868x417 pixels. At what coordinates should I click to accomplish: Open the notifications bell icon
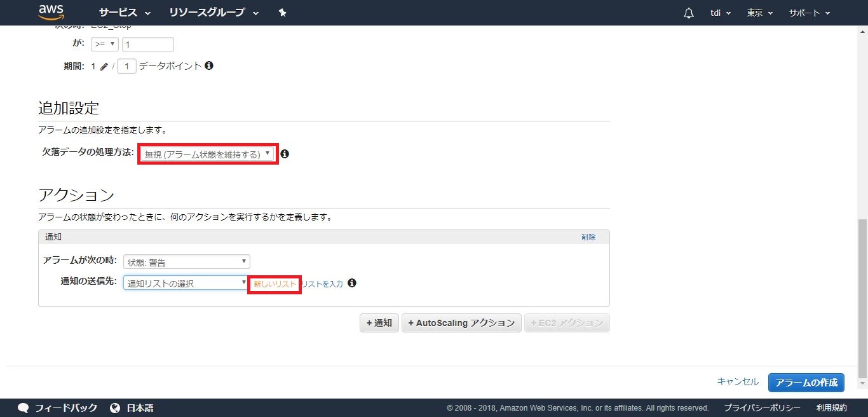[x=689, y=13]
